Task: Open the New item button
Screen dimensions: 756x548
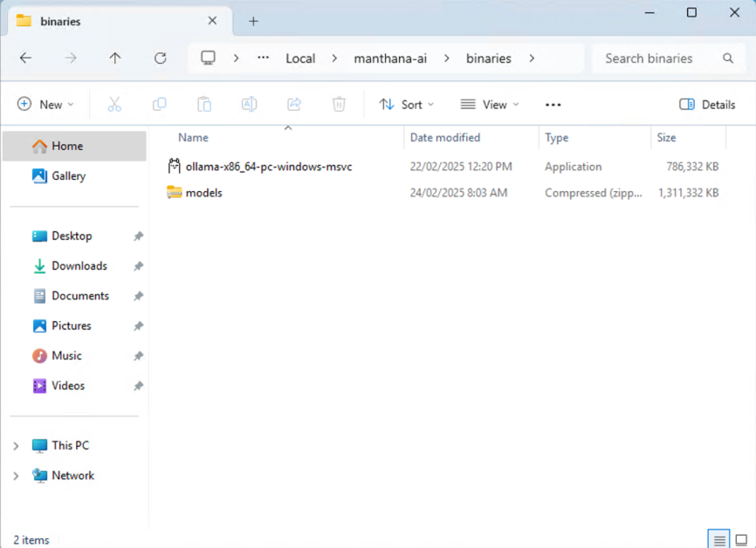Action: pos(45,105)
